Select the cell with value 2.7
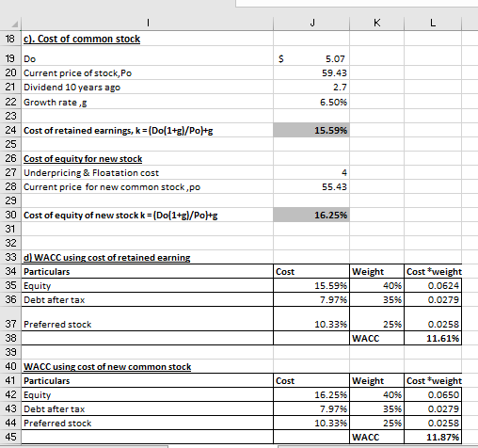The width and height of the screenshot is (478, 448). pos(311,87)
